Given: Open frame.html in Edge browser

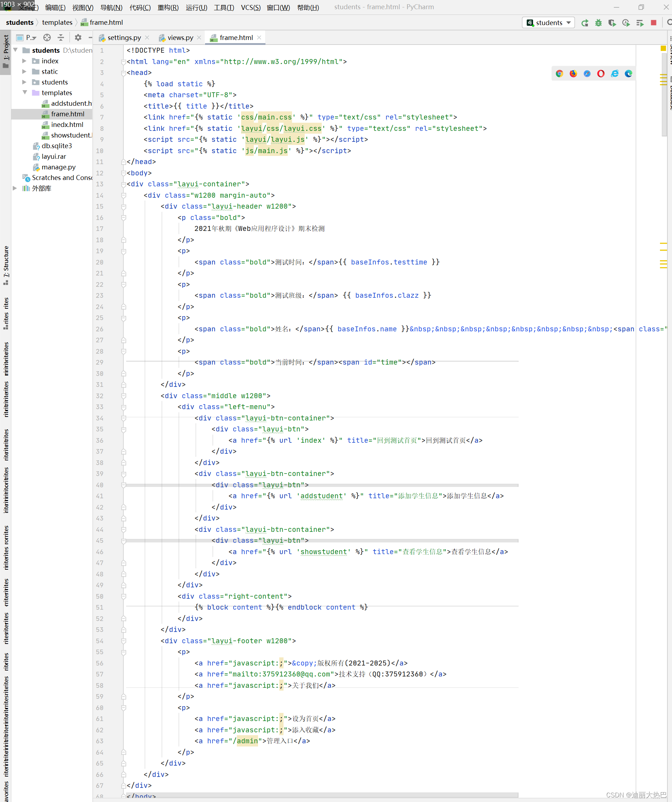Looking at the screenshot, I should pos(629,74).
